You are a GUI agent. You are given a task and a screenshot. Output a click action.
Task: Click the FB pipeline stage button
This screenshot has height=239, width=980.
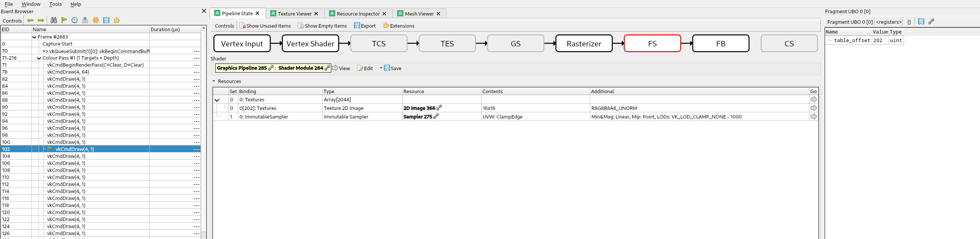(720, 44)
